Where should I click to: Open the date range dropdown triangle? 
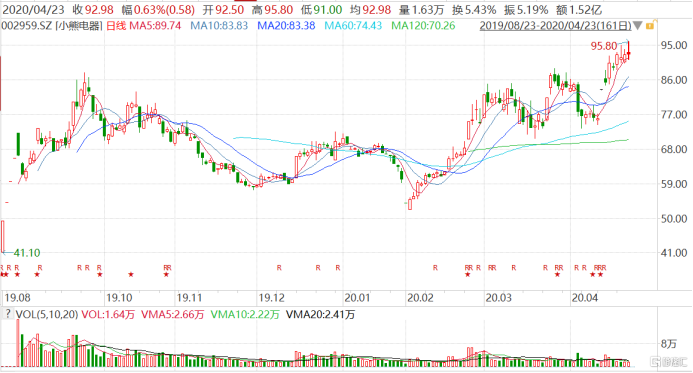tap(637, 26)
